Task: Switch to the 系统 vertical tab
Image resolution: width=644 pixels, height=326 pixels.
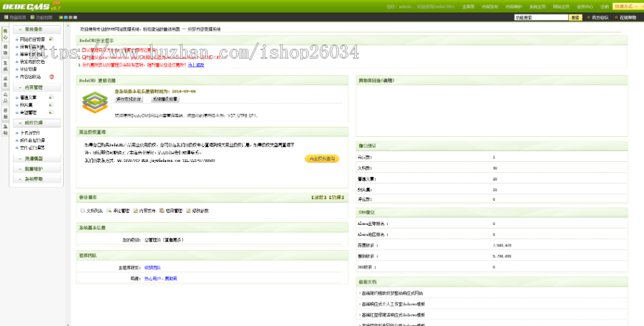Action: (5, 130)
